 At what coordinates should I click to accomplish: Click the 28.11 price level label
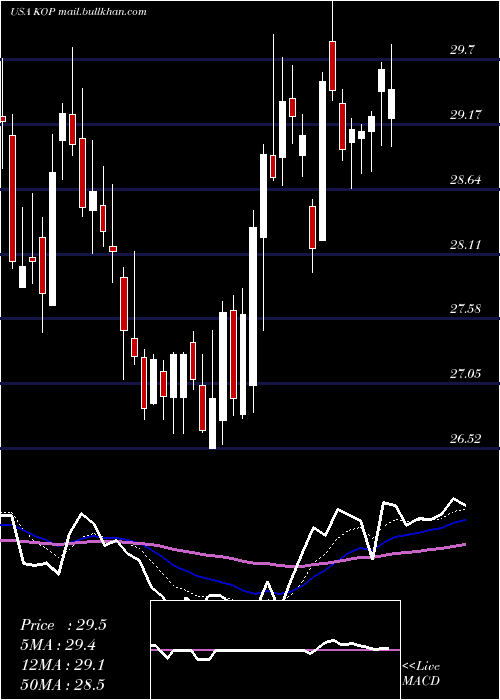(465, 245)
